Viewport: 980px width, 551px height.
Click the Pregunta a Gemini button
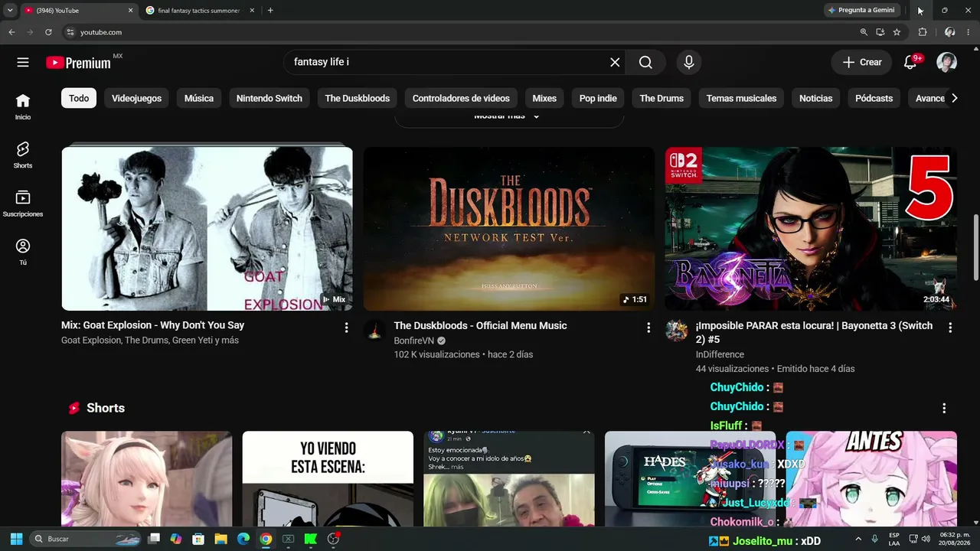coord(861,10)
